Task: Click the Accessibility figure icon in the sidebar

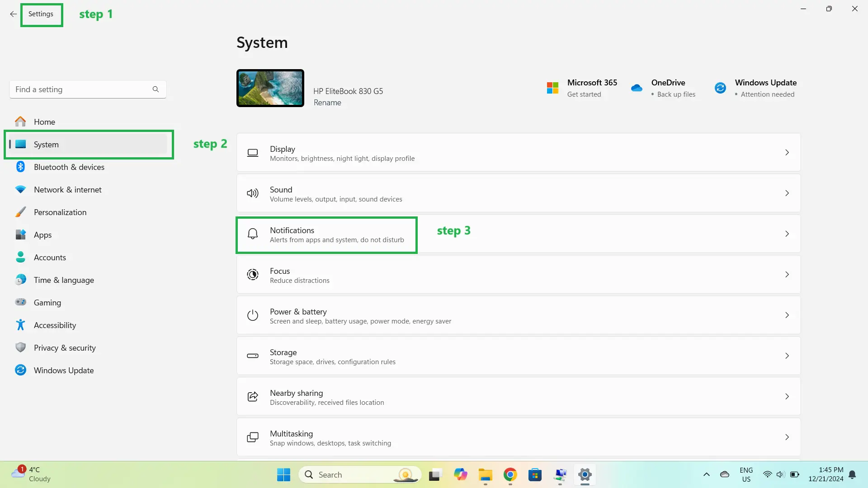Action: click(20, 325)
